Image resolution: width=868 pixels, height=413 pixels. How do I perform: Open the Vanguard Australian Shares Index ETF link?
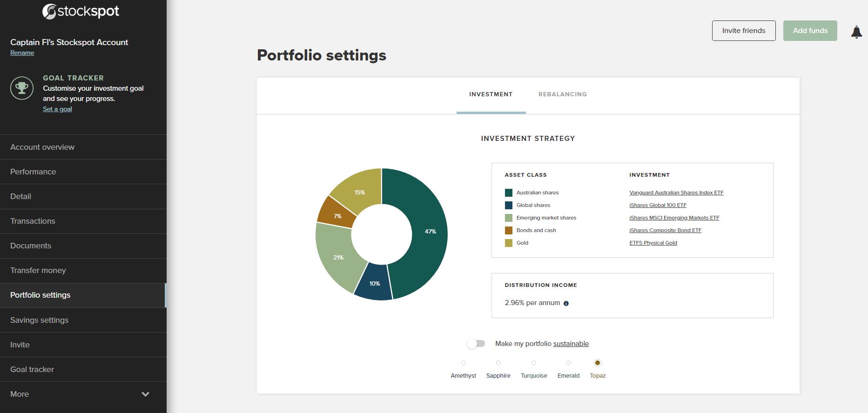coord(676,192)
